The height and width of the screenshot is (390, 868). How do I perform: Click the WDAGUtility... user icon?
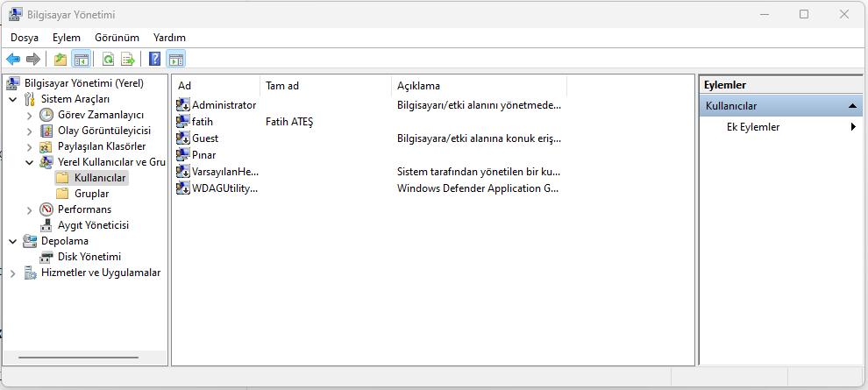click(183, 188)
